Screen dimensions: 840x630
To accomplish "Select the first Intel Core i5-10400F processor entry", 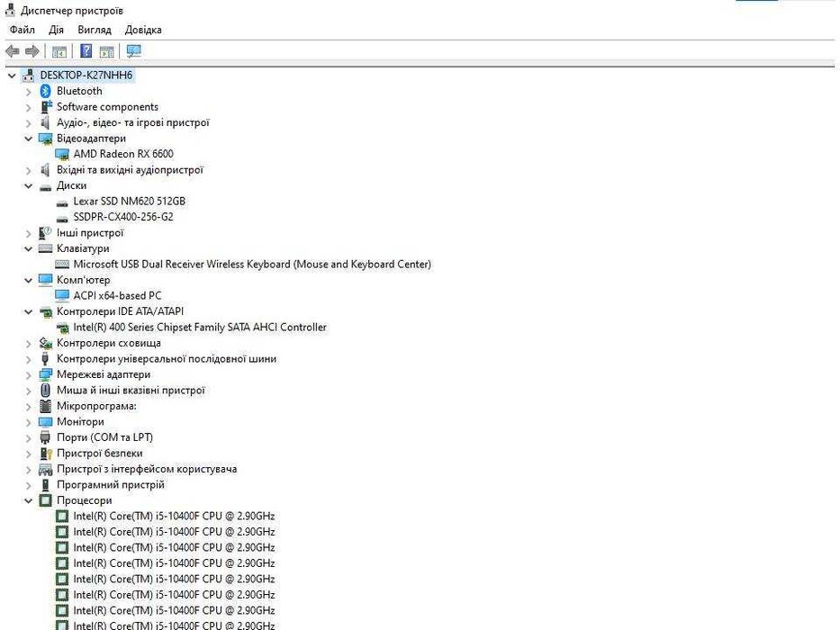I will tap(174, 517).
